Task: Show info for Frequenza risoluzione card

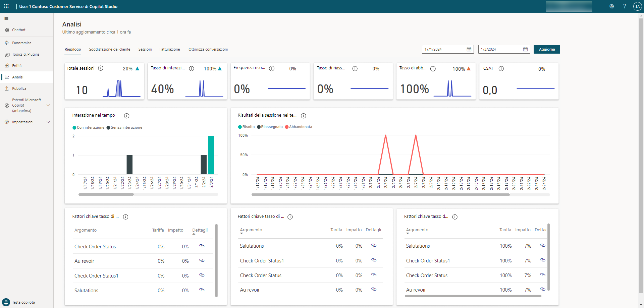Action: pyautogui.click(x=272, y=68)
